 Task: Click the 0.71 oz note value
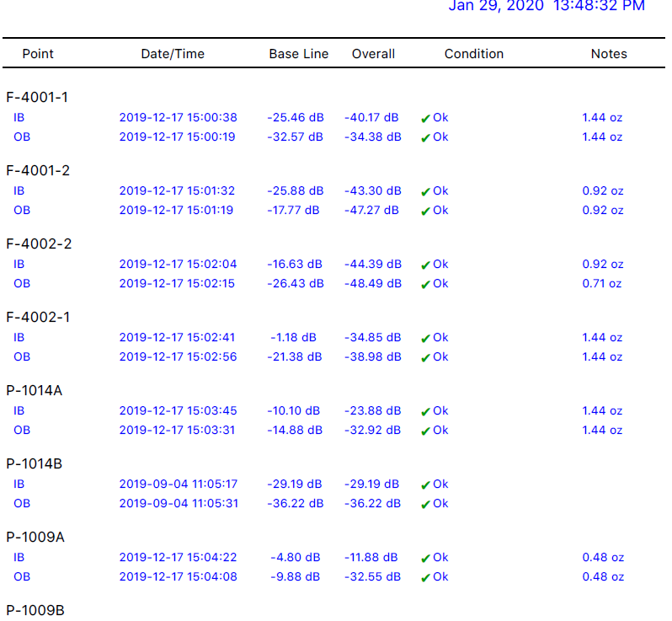(602, 283)
